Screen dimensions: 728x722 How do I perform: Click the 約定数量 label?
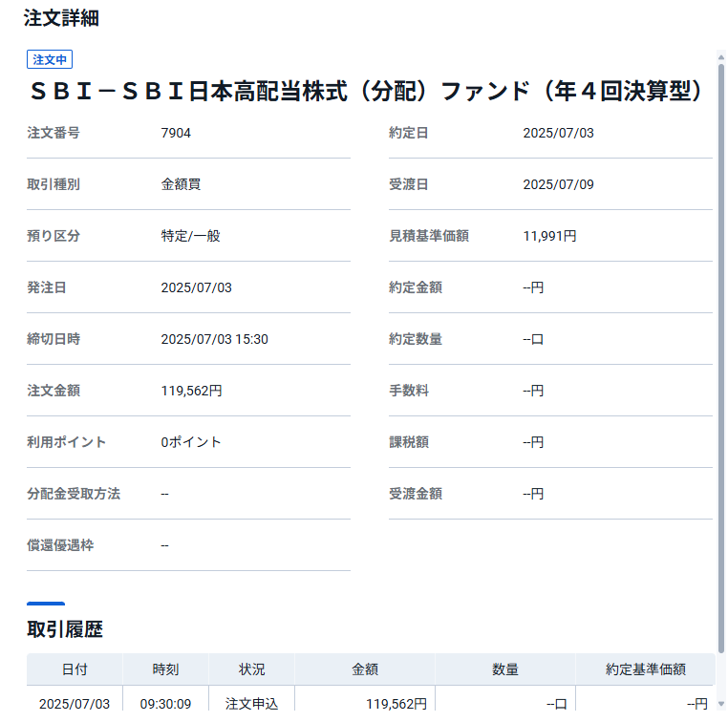(416, 339)
